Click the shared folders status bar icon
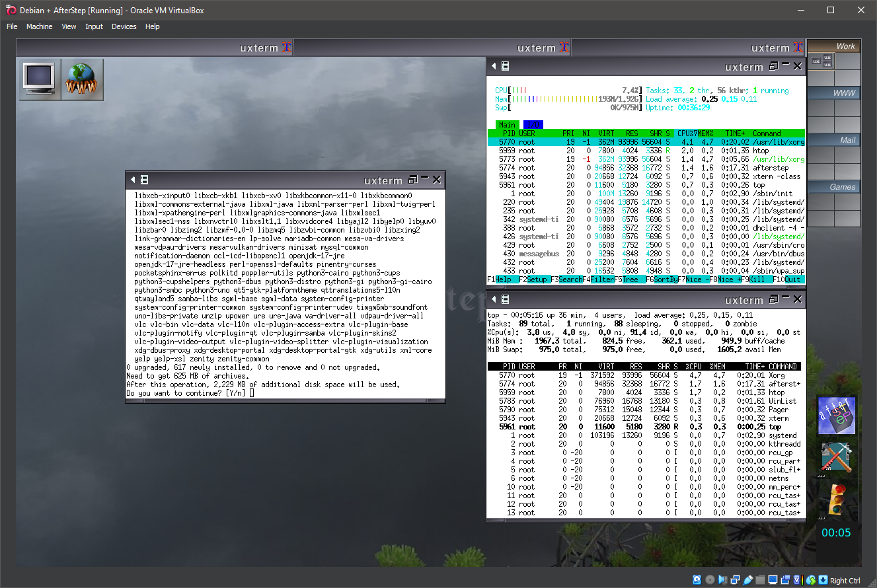The image size is (877, 588). (x=760, y=580)
